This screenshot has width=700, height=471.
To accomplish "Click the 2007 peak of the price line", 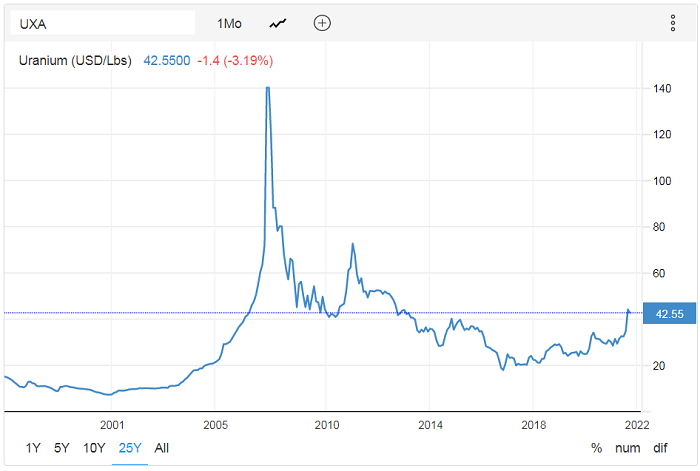I will (267, 89).
